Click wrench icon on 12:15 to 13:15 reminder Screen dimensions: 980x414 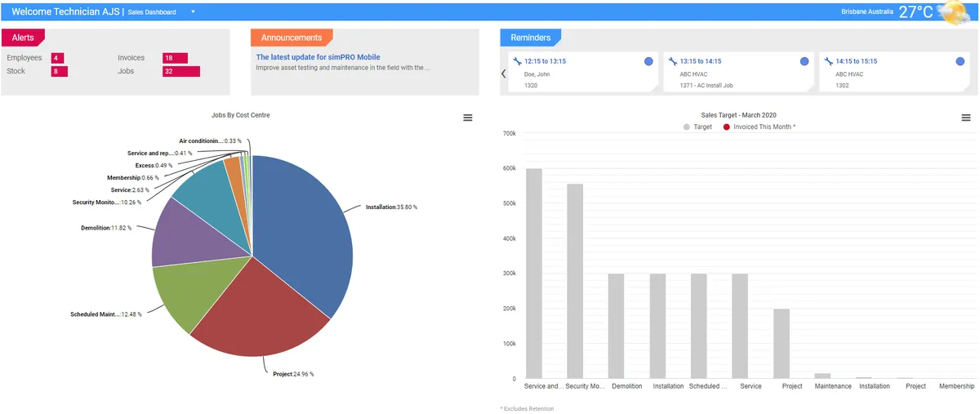[516, 61]
